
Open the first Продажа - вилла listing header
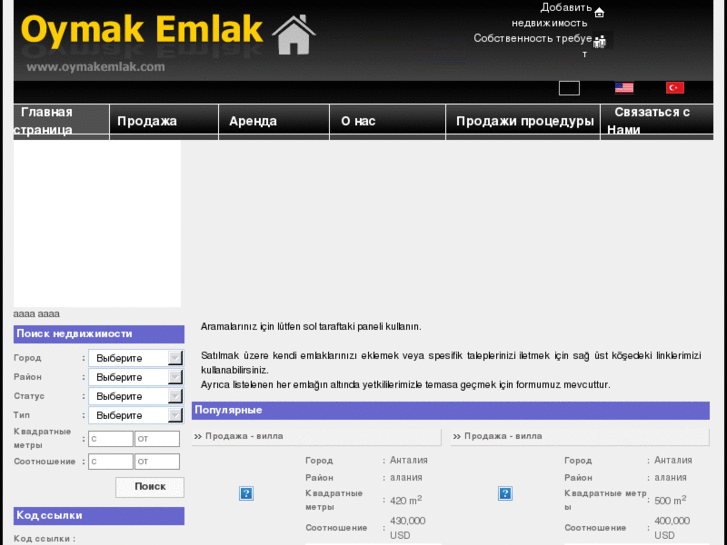[x=317, y=436]
